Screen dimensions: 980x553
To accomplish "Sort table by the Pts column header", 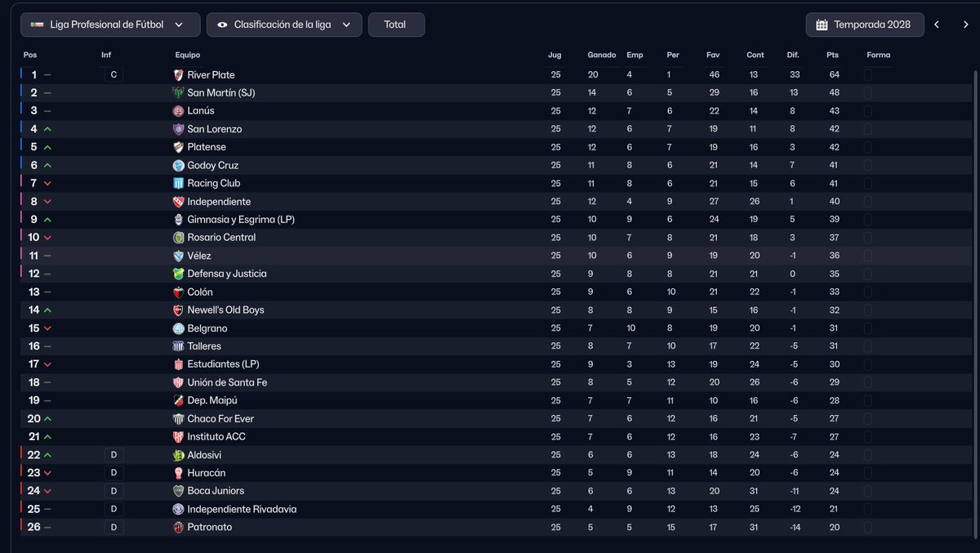I will click(832, 55).
